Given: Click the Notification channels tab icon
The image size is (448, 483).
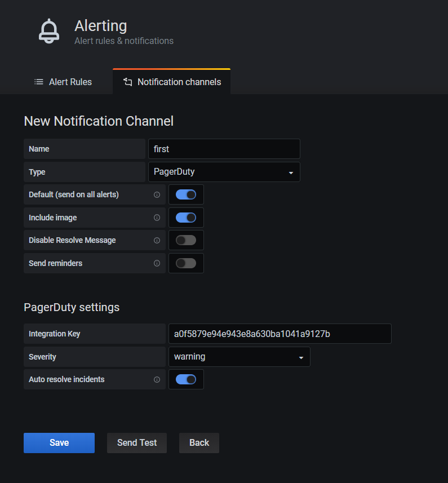Looking at the screenshot, I should 127,82.
